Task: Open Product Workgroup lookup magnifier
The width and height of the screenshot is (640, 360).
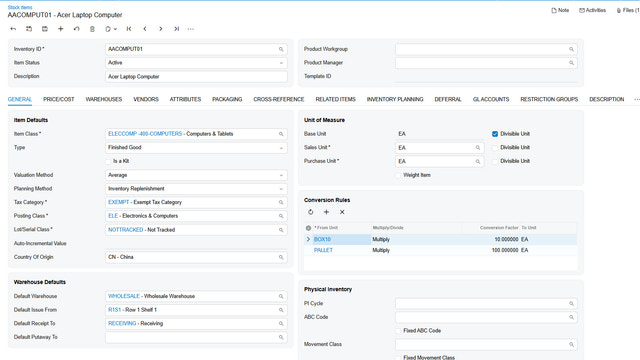Action: (x=571, y=49)
